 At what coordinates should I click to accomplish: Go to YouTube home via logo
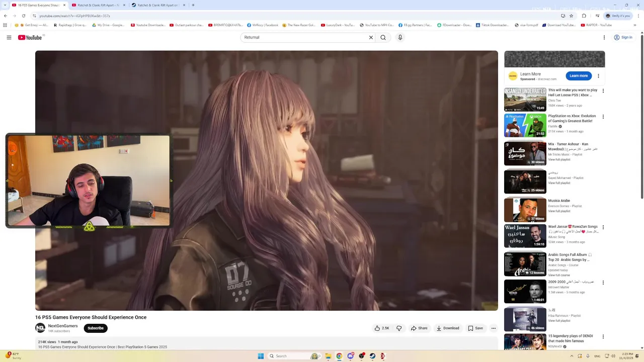(30, 37)
